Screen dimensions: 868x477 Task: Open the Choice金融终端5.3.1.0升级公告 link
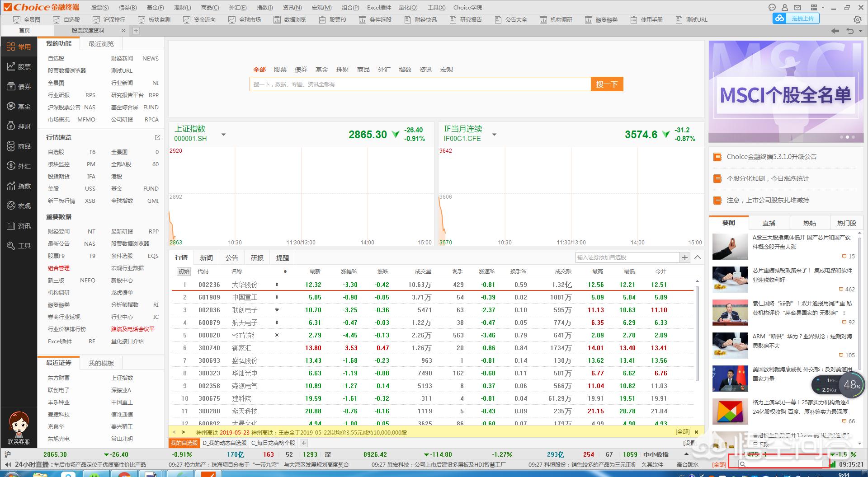click(x=772, y=157)
